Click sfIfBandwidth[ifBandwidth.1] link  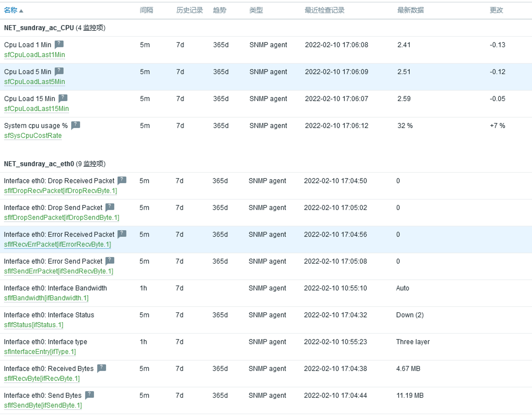coord(46,298)
